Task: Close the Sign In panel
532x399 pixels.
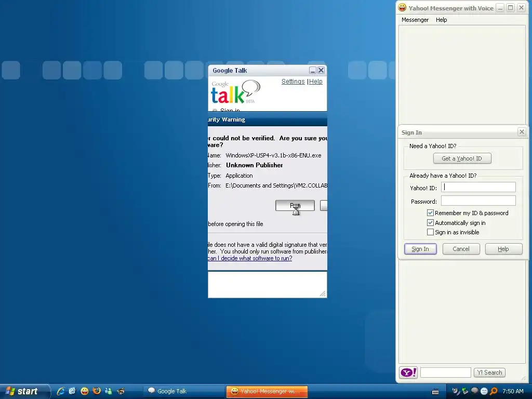Action: pos(522,132)
